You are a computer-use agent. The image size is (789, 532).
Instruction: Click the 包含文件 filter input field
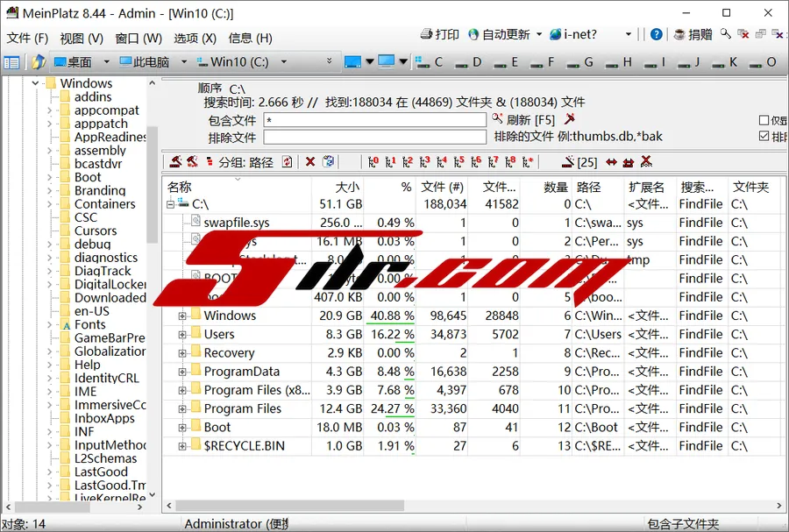(x=375, y=120)
